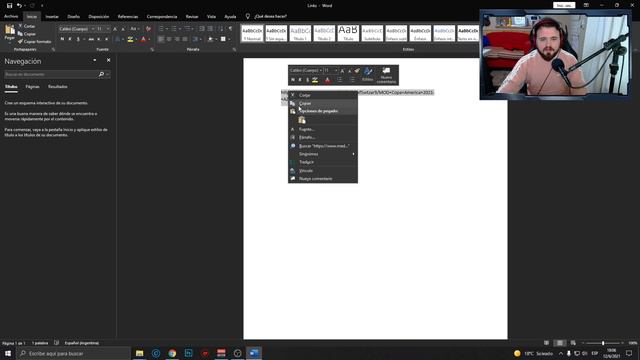The height and width of the screenshot is (360, 640).
Task: Click Cortar in the Portapapeles group
Action: 27,26
